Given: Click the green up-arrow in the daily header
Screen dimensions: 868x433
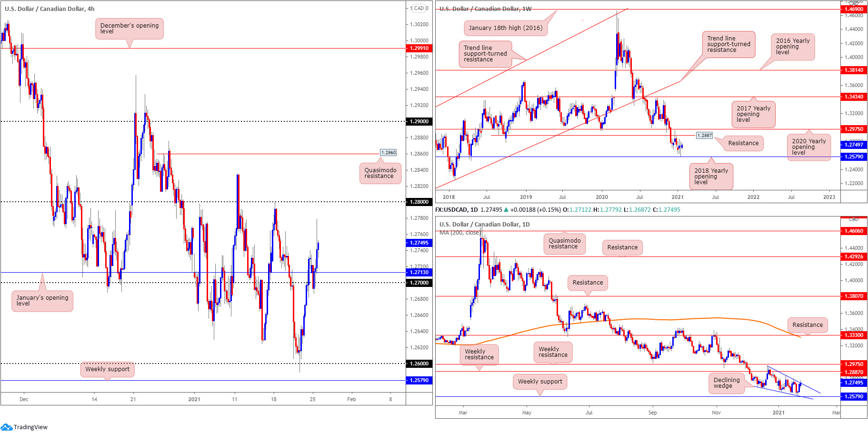Looking at the screenshot, I should click(506, 210).
